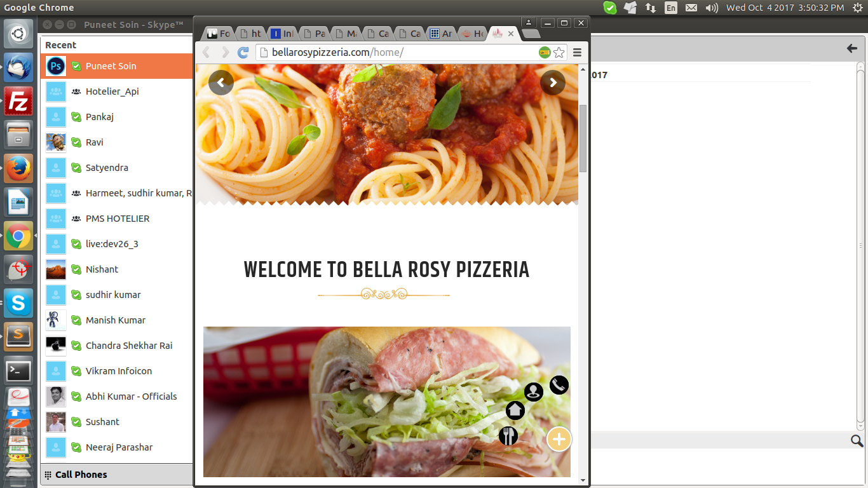Click the phone call floating icon
Image resolution: width=868 pixels, height=488 pixels.
(559, 385)
